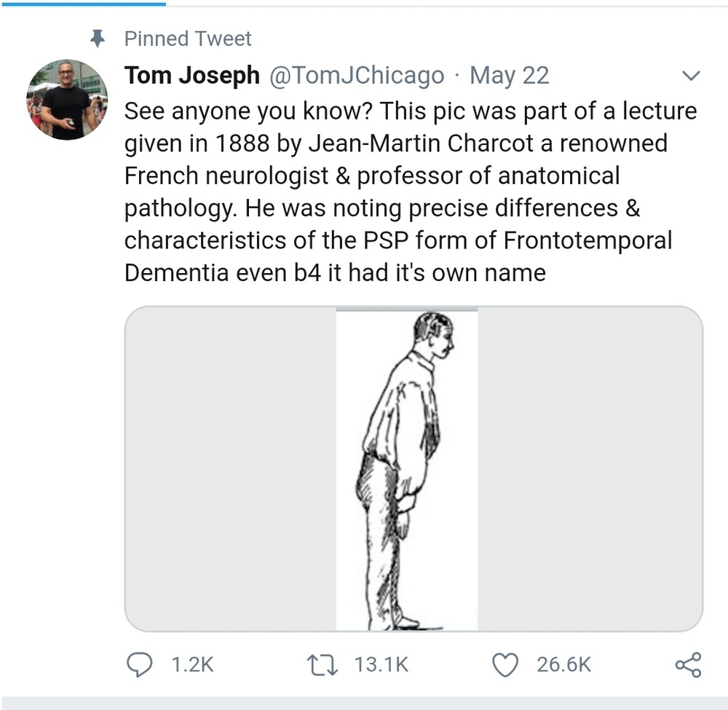Screen dimensions: 728x710
Task: Click the 26.6K likes count
Action: (563, 664)
